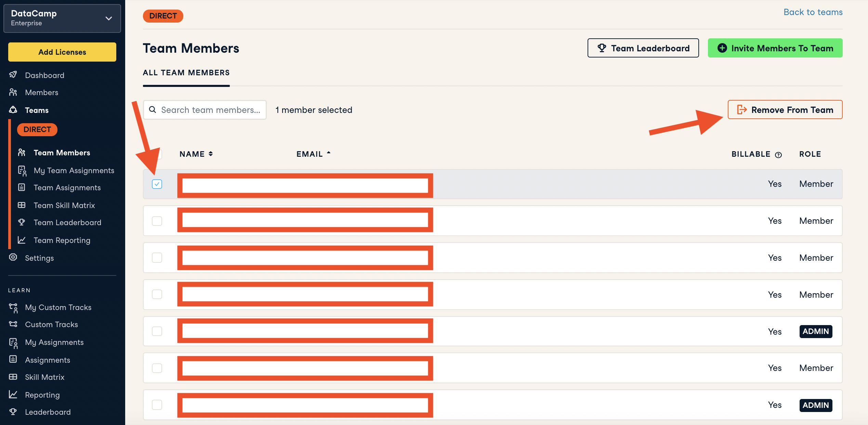Viewport: 868px width, 425px height.
Task: Follow the Back to teams link
Action: (x=813, y=12)
